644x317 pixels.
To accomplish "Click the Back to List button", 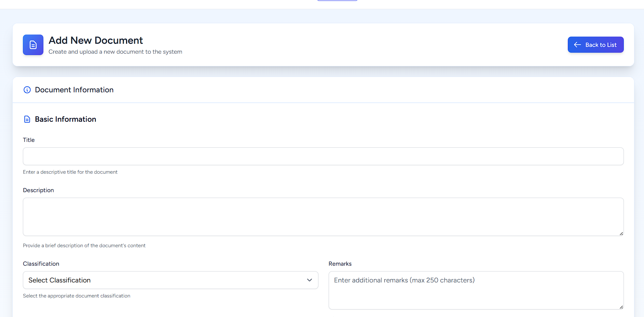I will 595,44.
